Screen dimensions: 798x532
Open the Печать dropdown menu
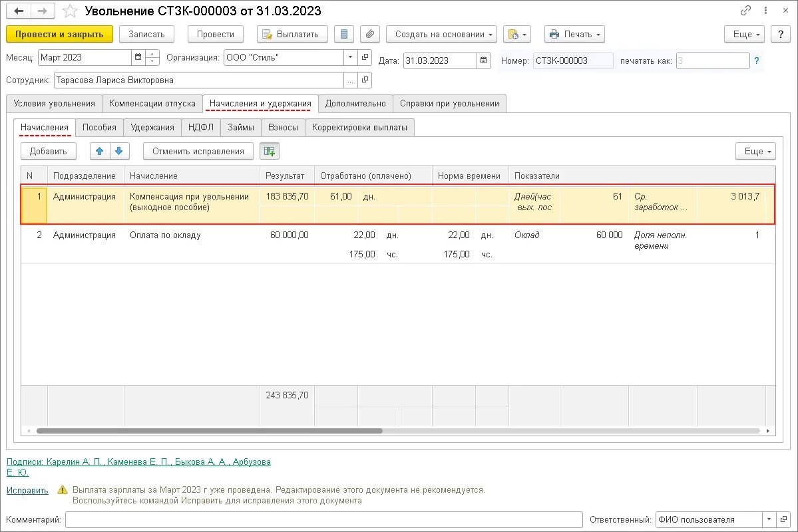574,34
